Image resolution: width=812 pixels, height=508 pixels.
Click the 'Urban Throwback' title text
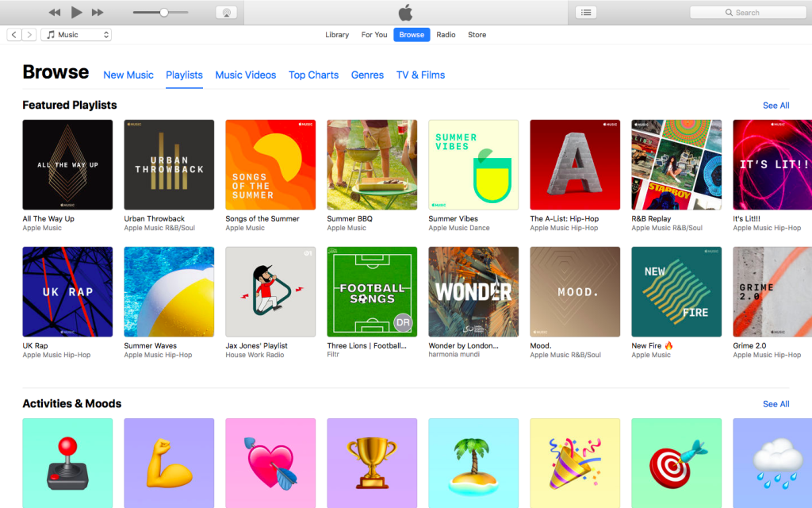pos(155,219)
